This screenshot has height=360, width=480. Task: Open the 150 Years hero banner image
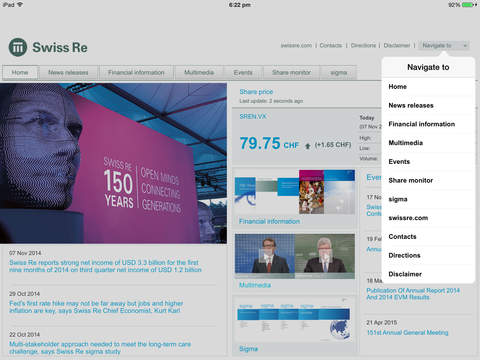(x=113, y=163)
